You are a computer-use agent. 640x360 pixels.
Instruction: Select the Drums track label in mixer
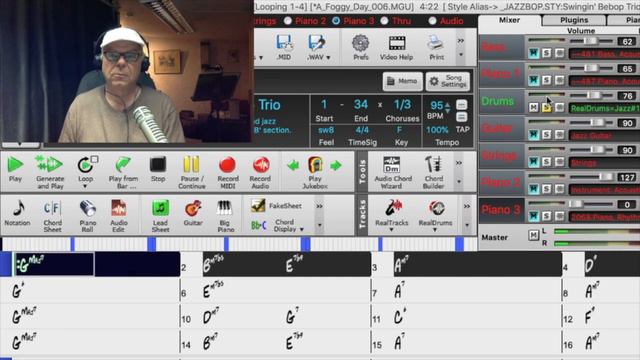click(501, 101)
